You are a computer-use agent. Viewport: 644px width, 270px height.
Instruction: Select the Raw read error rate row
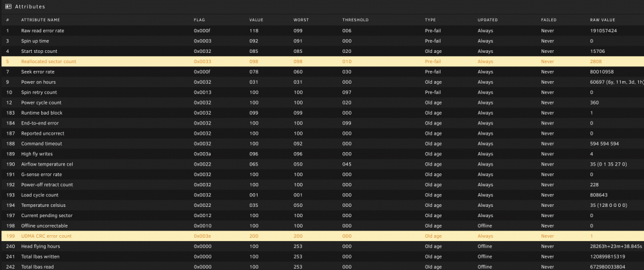(x=322, y=31)
